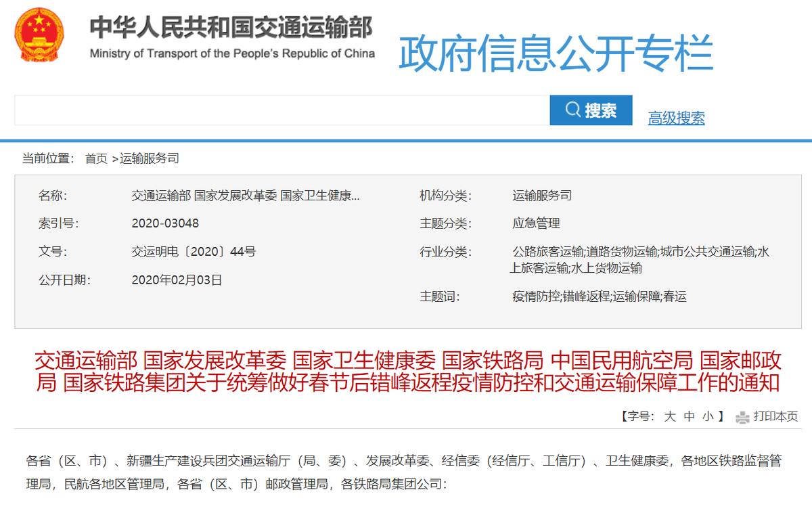Click the 当前位置 breadcrumb label

47,158
